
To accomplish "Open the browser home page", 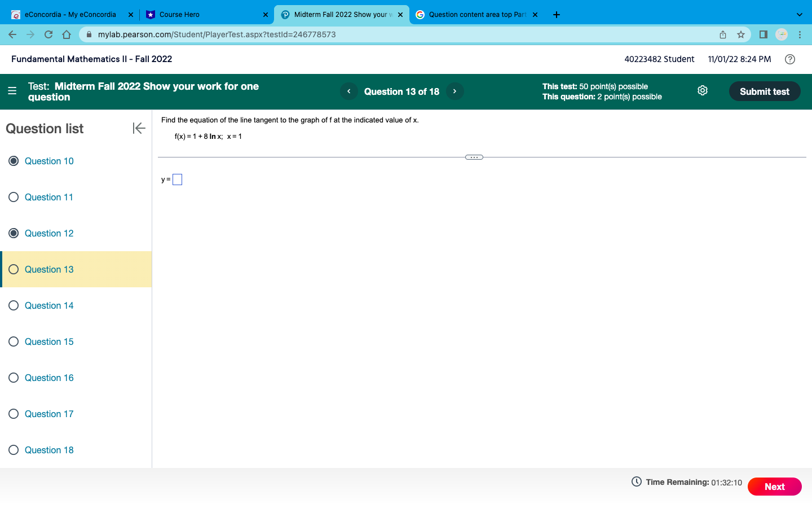I will click(67, 34).
